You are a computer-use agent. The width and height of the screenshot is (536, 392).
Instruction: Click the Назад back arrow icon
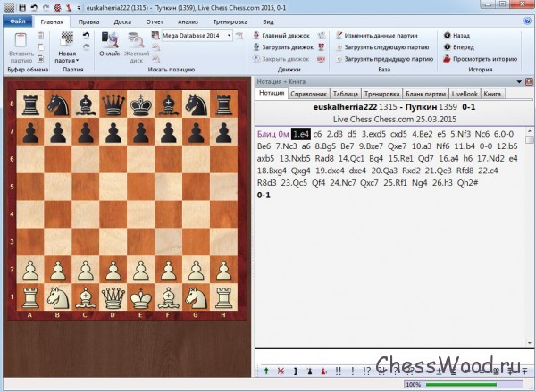[448, 35]
